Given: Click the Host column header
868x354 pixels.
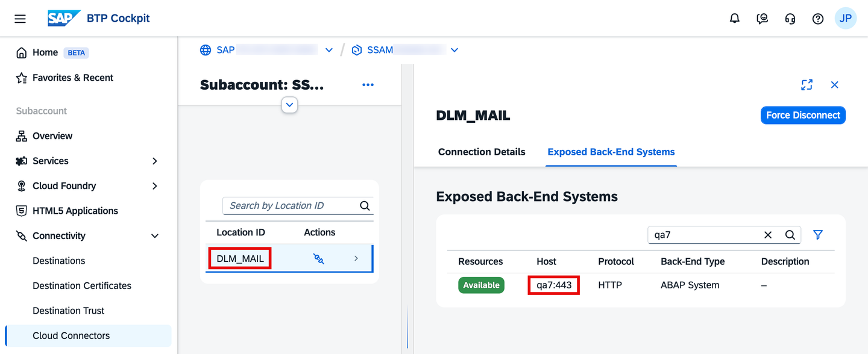Looking at the screenshot, I should pyautogui.click(x=546, y=261).
